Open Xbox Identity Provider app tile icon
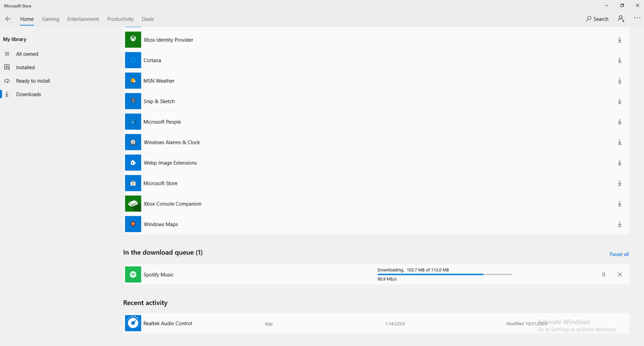644x346 pixels. 133,40
